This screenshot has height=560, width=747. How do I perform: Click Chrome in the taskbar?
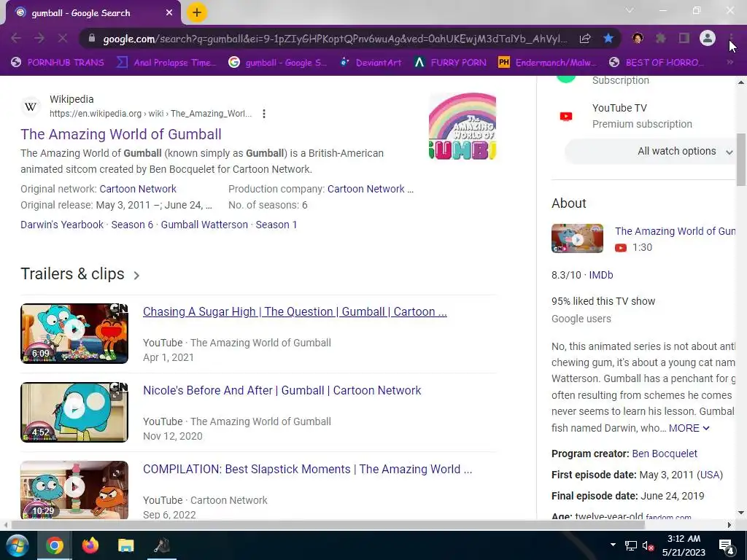55,545
